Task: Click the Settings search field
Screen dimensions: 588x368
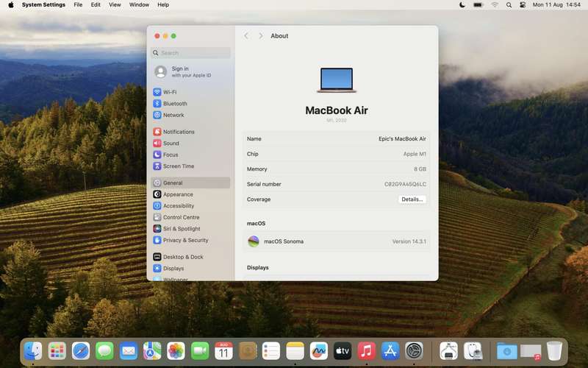Action: 190,53
